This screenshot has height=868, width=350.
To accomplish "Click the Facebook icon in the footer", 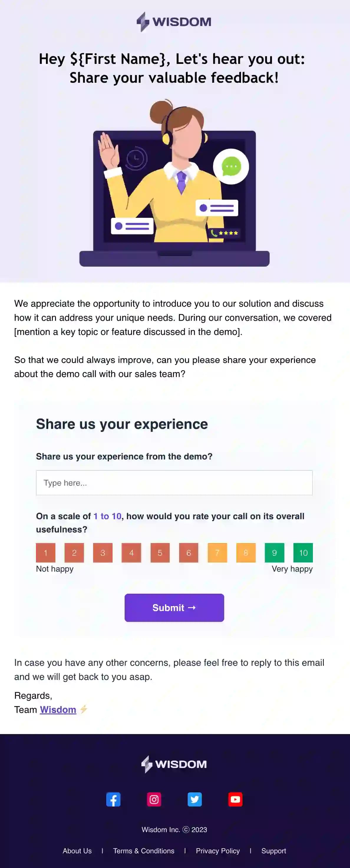I will [114, 800].
